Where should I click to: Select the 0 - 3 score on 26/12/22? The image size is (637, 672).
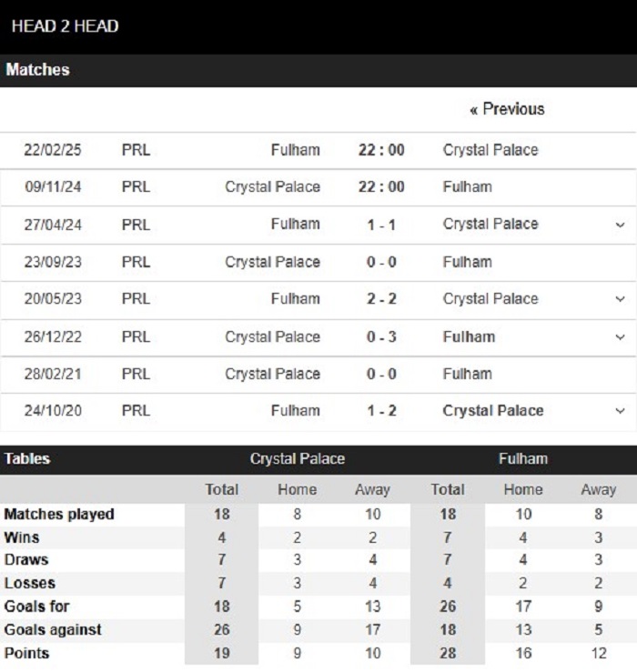[x=381, y=336]
